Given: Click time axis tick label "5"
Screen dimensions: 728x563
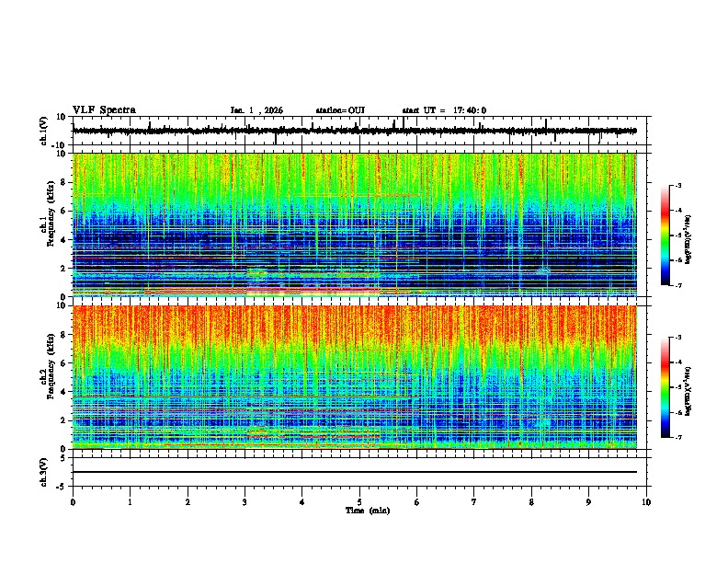Looking at the screenshot, I should point(359,502).
